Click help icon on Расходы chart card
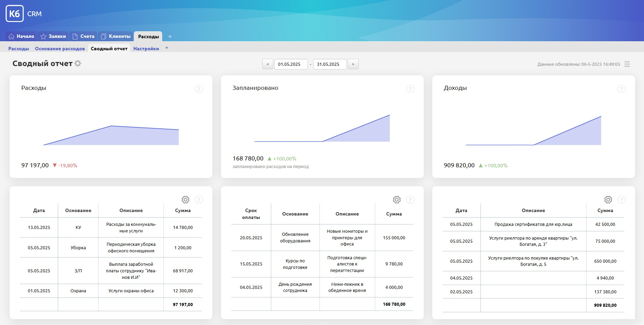The image size is (644, 325). [x=199, y=89]
